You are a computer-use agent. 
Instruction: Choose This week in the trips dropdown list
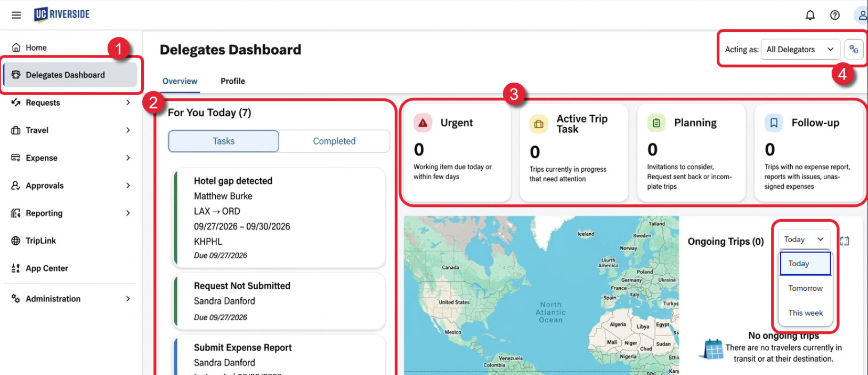(x=805, y=313)
